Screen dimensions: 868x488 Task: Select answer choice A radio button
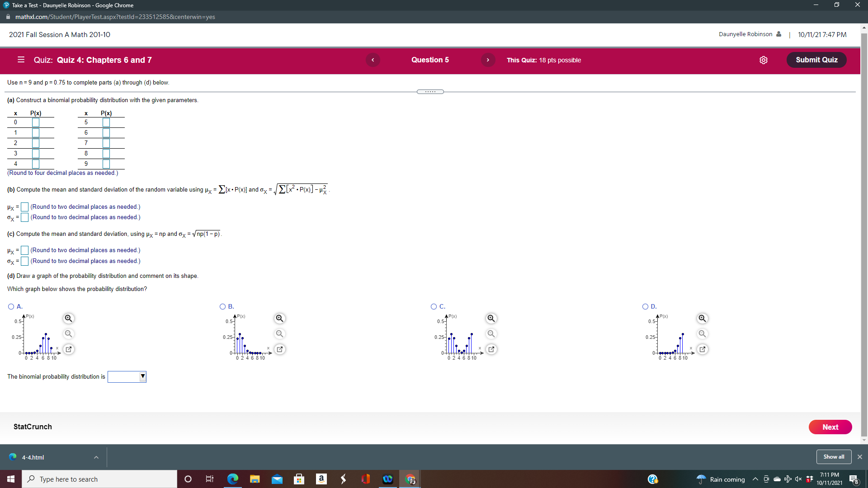10,306
